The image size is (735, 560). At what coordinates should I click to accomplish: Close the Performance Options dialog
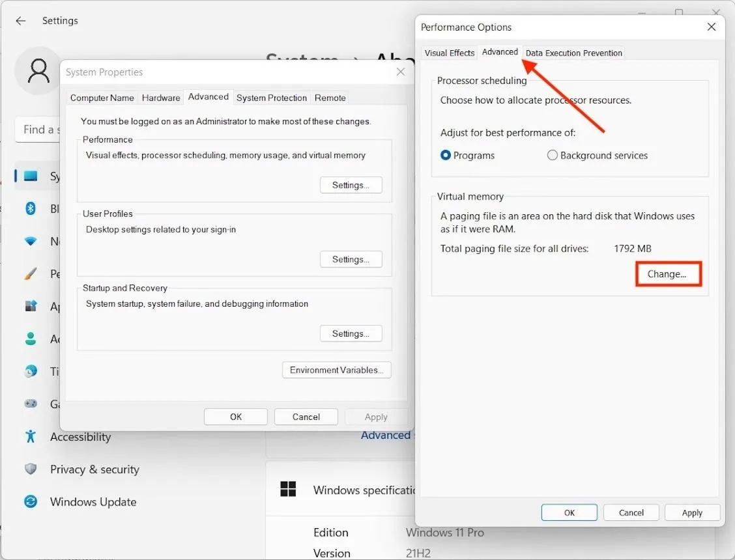(711, 27)
